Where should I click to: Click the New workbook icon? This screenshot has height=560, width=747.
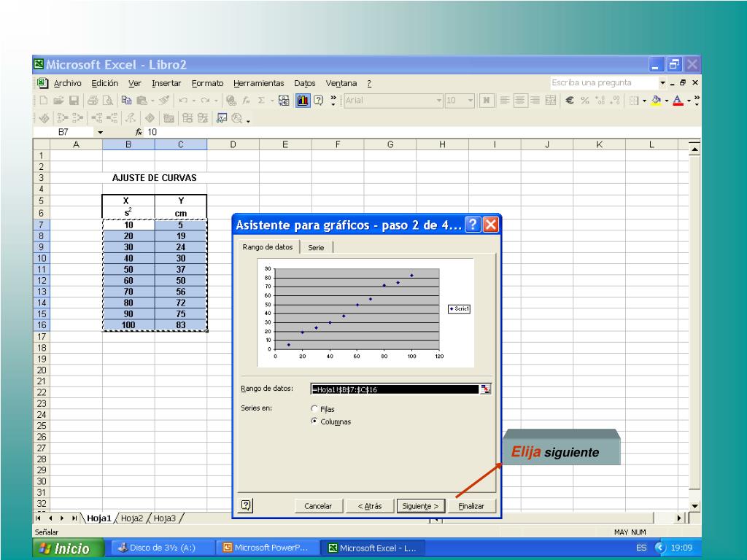[43, 100]
